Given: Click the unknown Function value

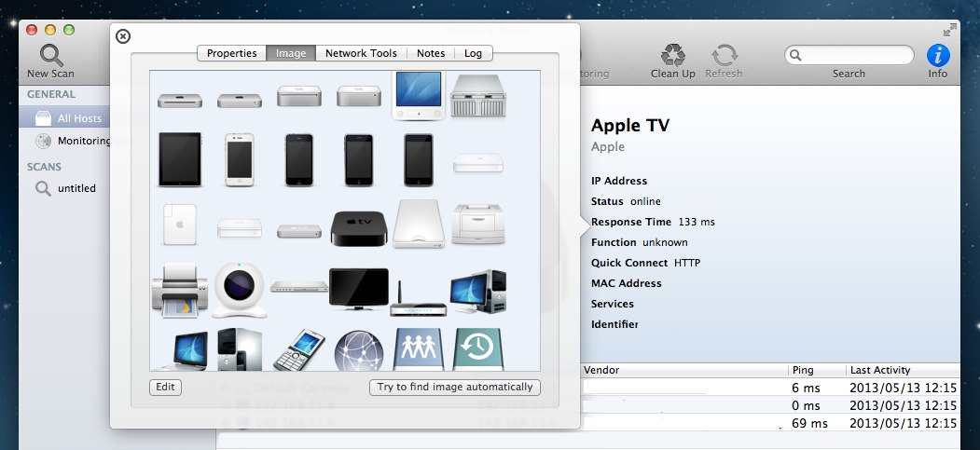Looking at the screenshot, I should click(665, 242).
